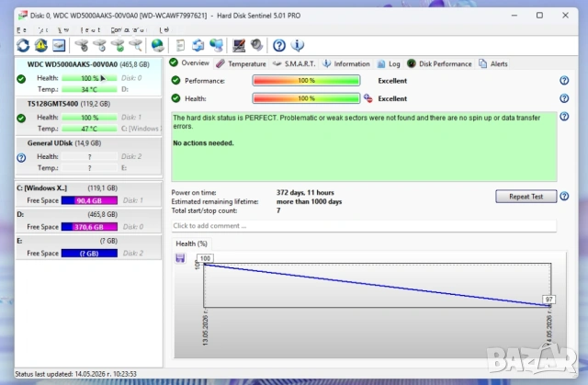The image size is (588, 385).
Task: Click the 'Click to add comment' field
Action: (x=364, y=226)
